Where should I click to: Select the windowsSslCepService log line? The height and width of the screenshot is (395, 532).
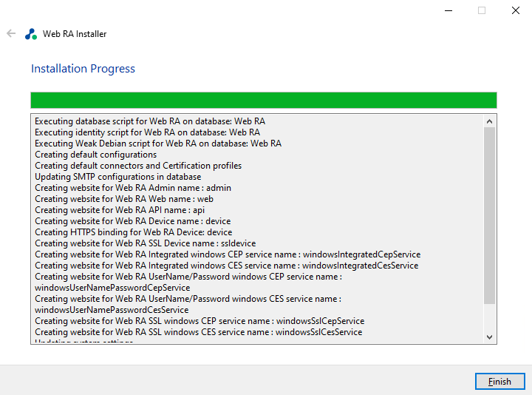point(199,321)
